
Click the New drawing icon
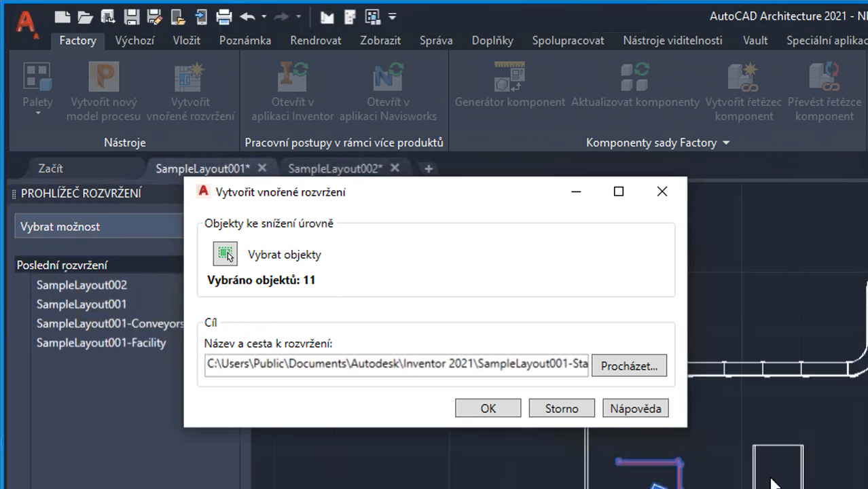click(x=62, y=17)
